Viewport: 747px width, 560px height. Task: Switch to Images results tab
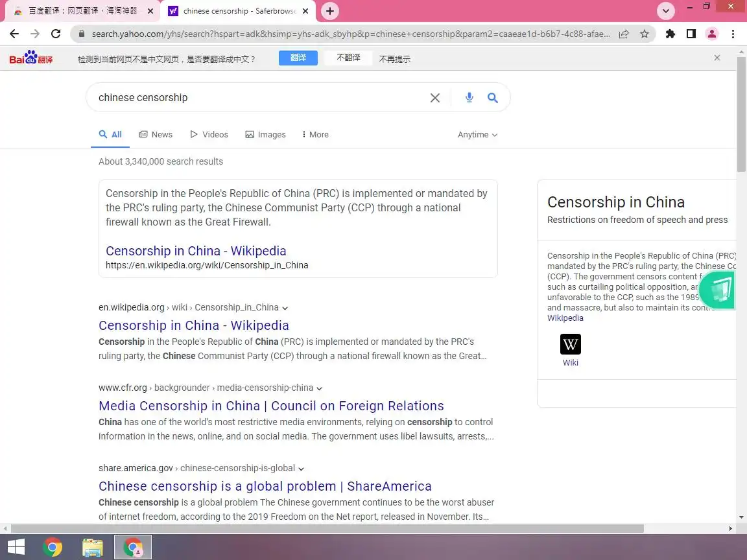pos(266,135)
